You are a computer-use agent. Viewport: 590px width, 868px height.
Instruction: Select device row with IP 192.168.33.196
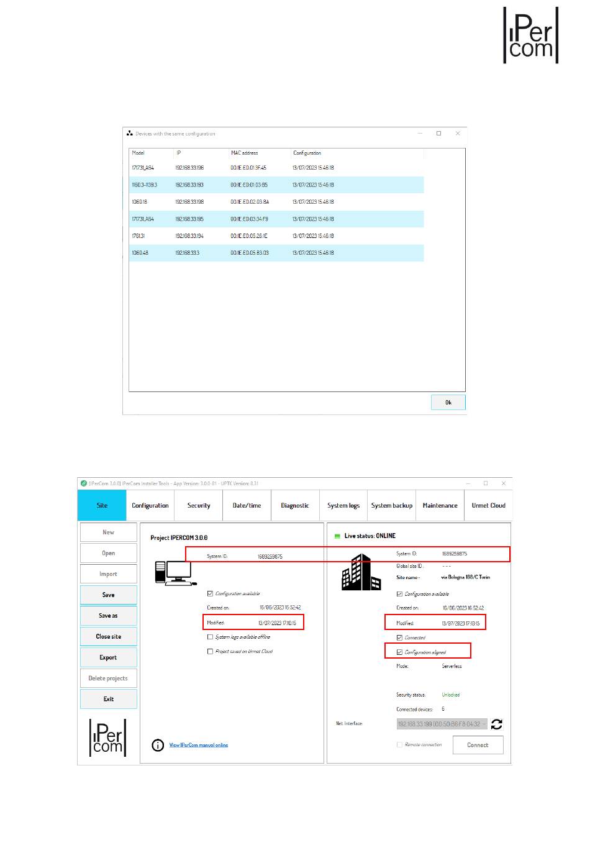(x=276, y=168)
